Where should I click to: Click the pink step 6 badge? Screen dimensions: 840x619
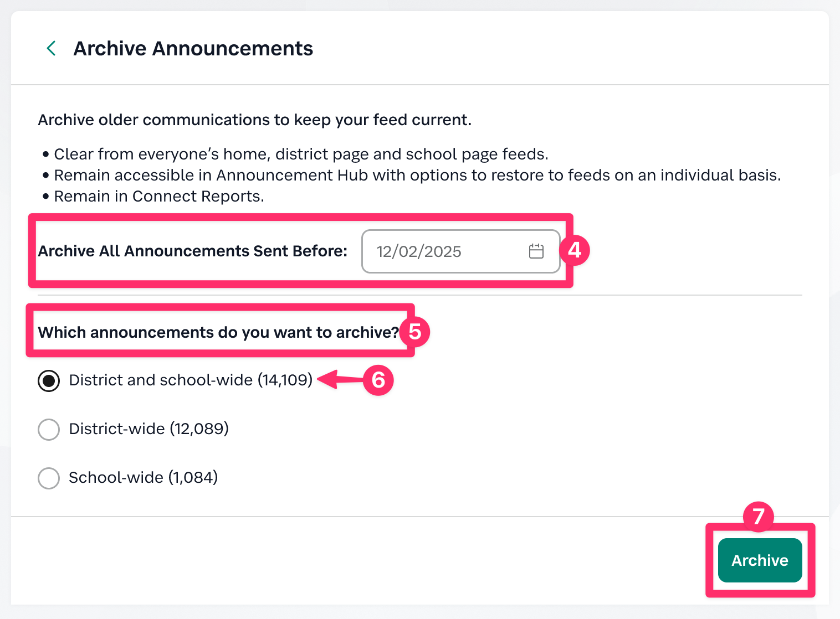[x=378, y=380]
